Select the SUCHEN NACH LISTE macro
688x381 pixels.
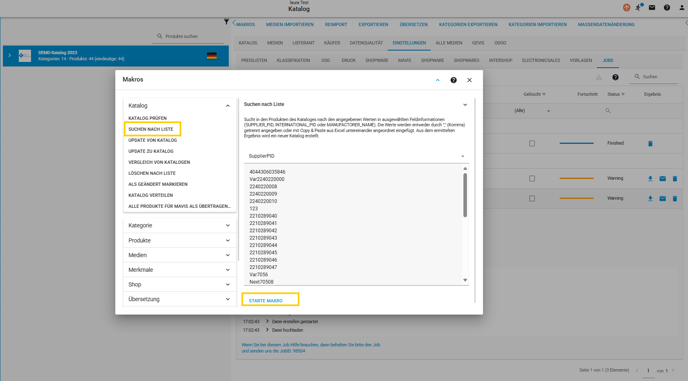(150, 129)
